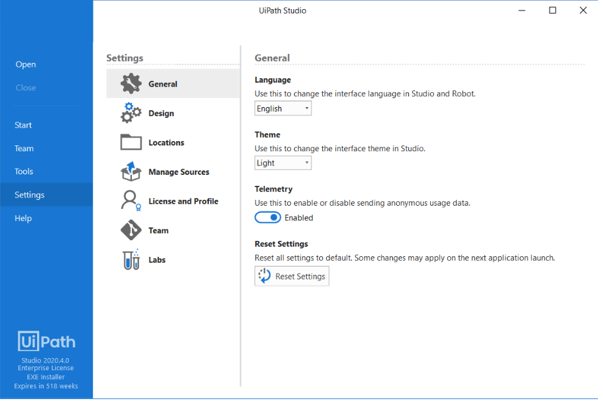Switch to Team settings label

pos(158,230)
